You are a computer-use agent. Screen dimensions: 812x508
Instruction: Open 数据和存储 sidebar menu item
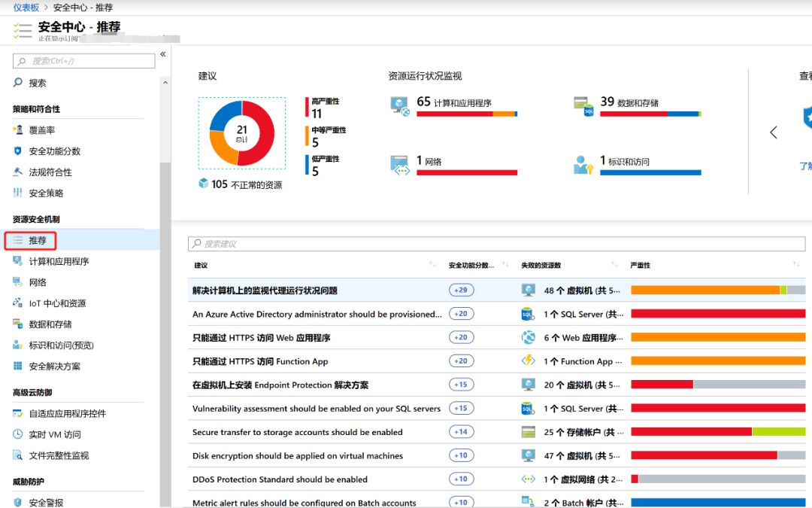(50, 324)
